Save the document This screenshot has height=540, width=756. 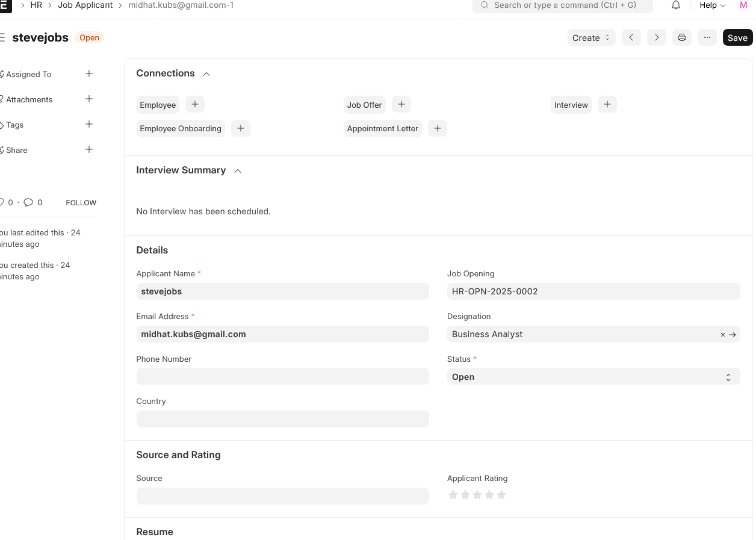click(737, 37)
